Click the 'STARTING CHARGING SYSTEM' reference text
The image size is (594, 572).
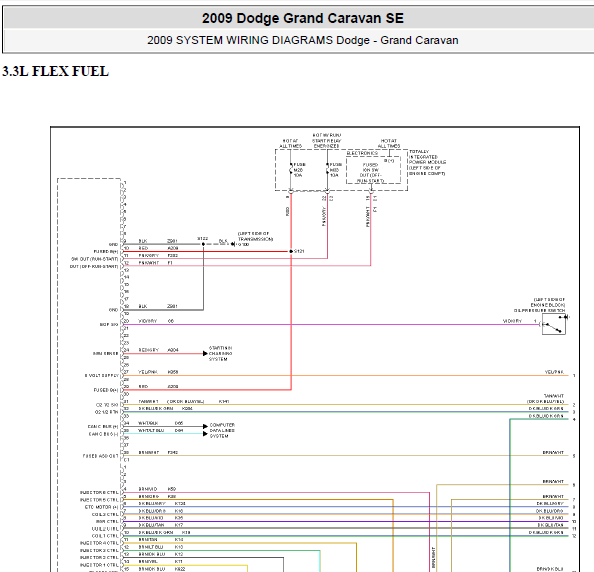pyautogui.click(x=220, y=353)
